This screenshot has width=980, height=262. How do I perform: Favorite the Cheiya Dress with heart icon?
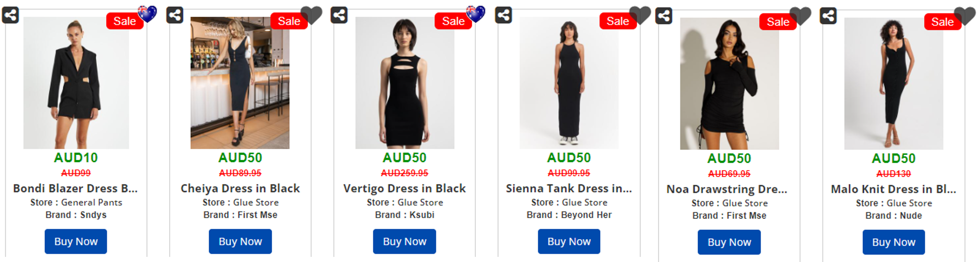click(312, 15)
